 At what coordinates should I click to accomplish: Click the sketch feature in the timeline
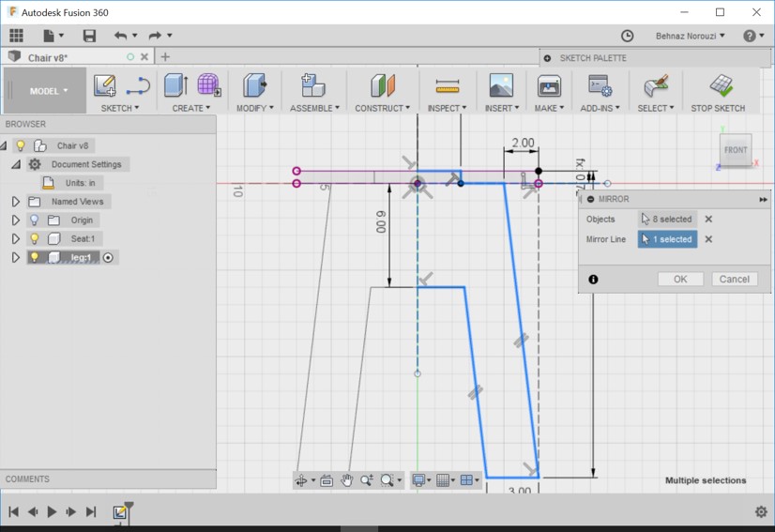point(119,512)
